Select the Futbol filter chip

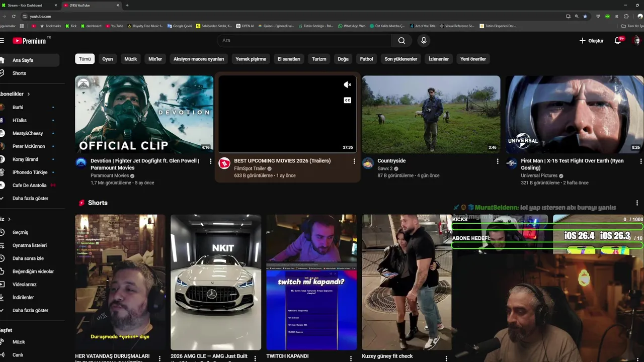click(x=366, y=59)
